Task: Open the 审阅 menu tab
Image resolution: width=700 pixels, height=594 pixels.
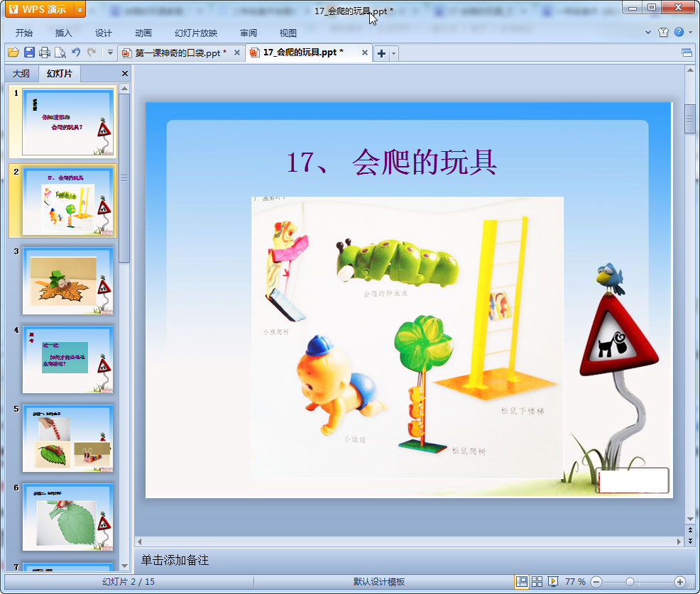Action: [x=248, y=33]
